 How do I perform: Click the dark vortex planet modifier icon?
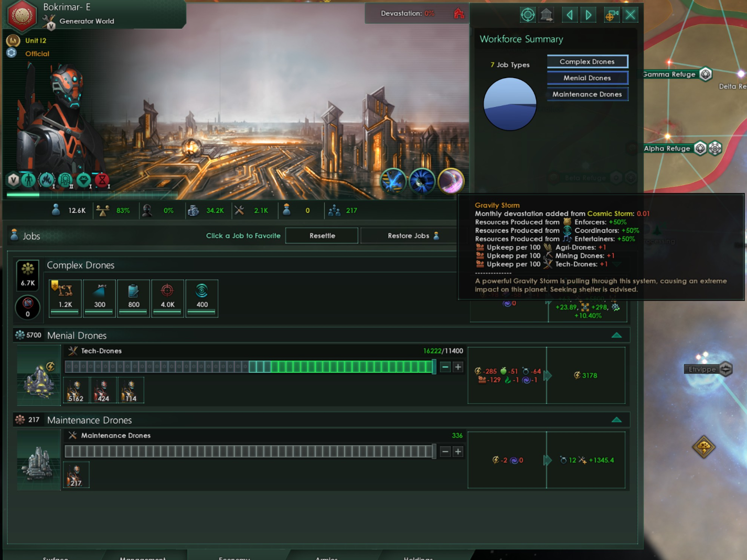422,181
